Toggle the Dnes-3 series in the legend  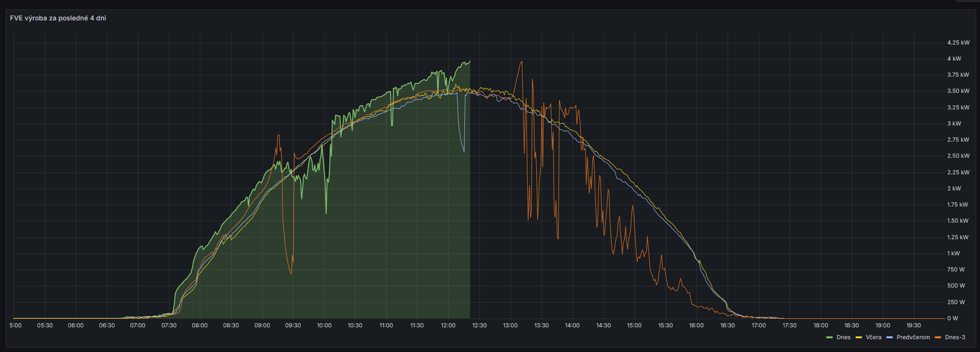pos(955,337)
